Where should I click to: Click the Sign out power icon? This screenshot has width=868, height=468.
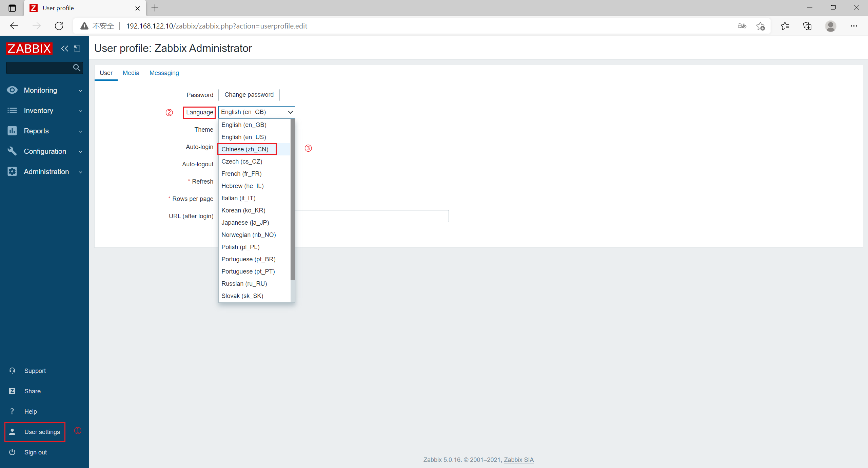point(12,452)
